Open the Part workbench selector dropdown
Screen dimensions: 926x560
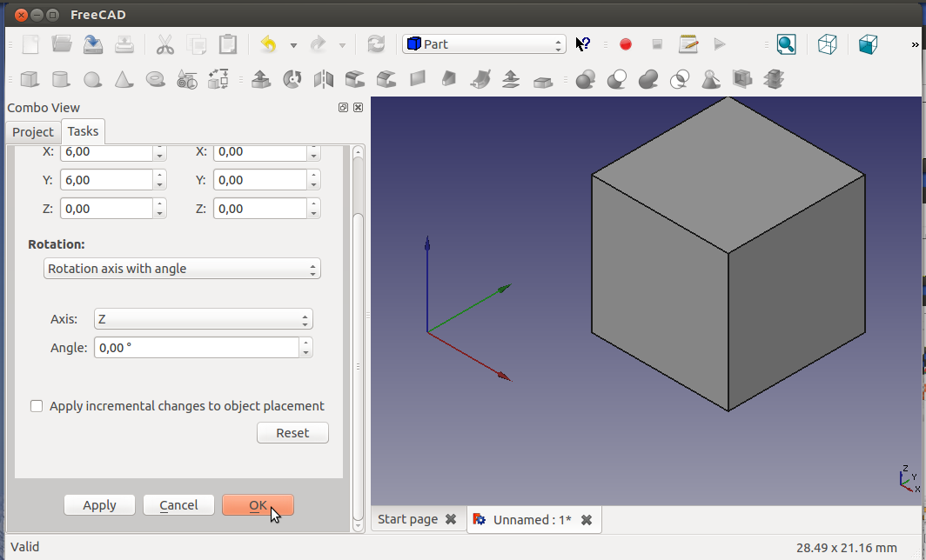click(x=484, y=44)
